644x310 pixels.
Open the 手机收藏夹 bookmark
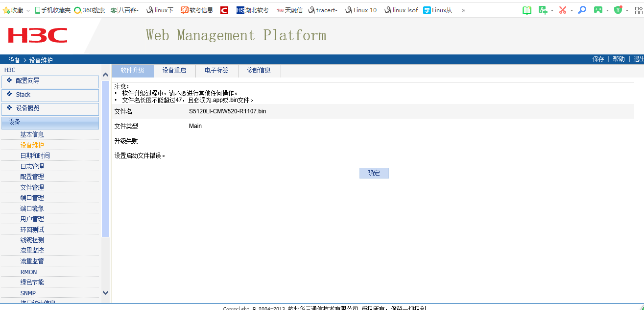point(52,10)
